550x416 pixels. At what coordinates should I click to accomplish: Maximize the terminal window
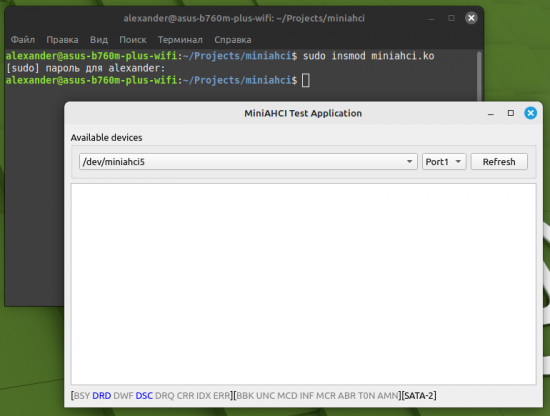click(451, 18)
